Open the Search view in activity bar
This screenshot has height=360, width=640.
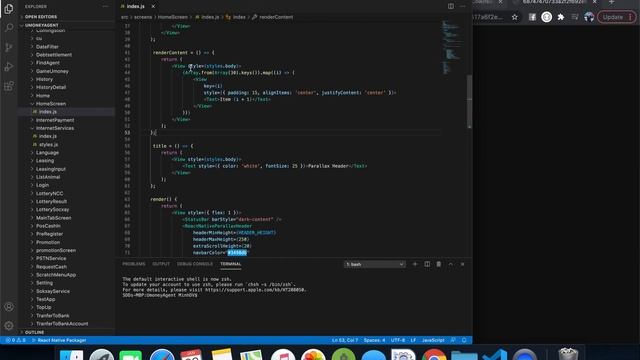pos(9,28)
